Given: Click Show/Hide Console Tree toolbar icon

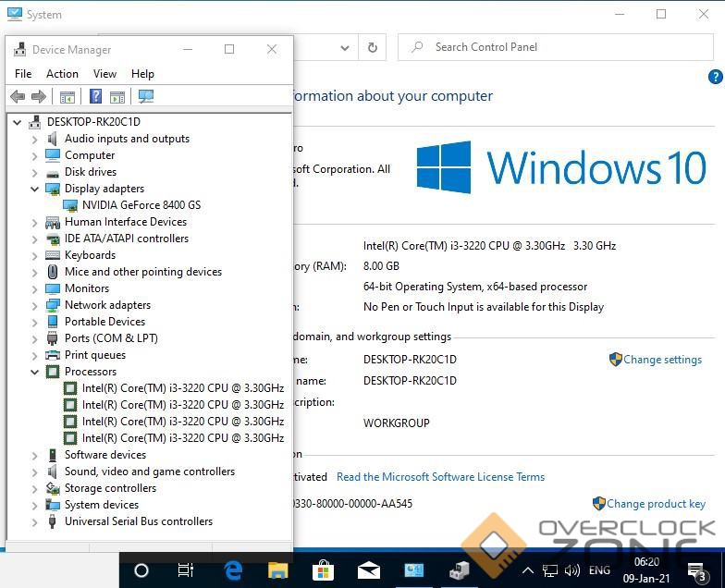Looking at the screenshot, I should (x=68, y=97).
